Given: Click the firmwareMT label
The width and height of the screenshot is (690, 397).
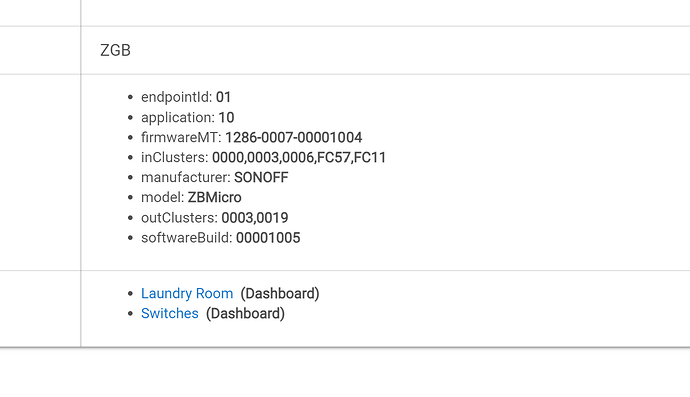Looking at the screenshot, I should pos(181,137).
